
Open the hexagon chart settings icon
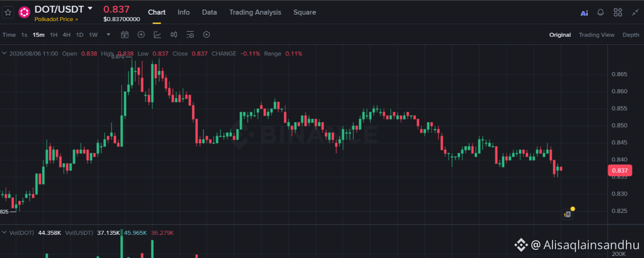click(206, 35)
